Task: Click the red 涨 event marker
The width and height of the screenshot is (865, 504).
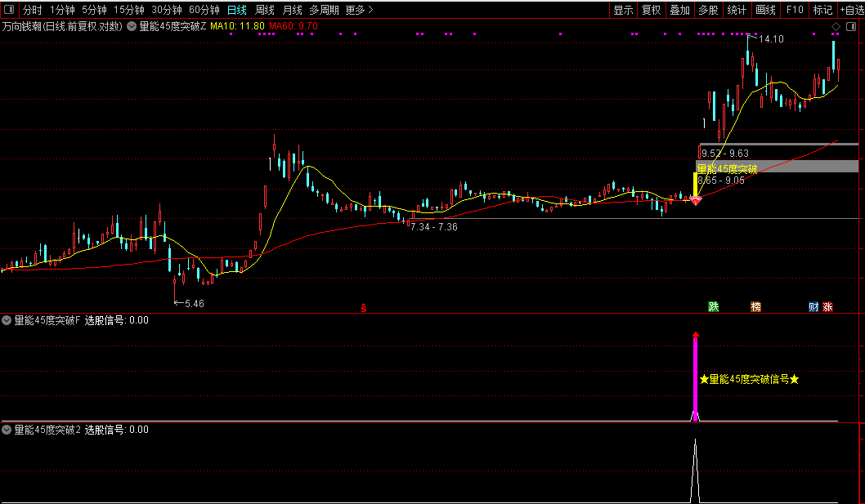Action: coord(827,307)
